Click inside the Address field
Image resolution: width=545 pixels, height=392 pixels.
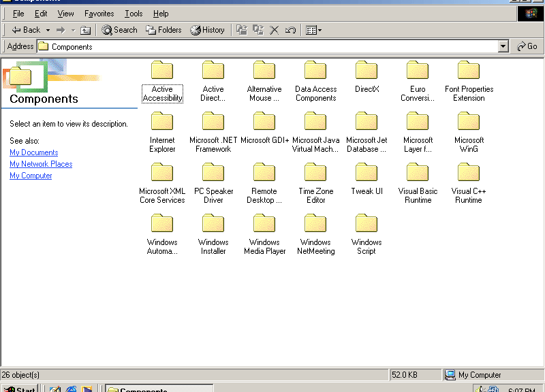267,46
